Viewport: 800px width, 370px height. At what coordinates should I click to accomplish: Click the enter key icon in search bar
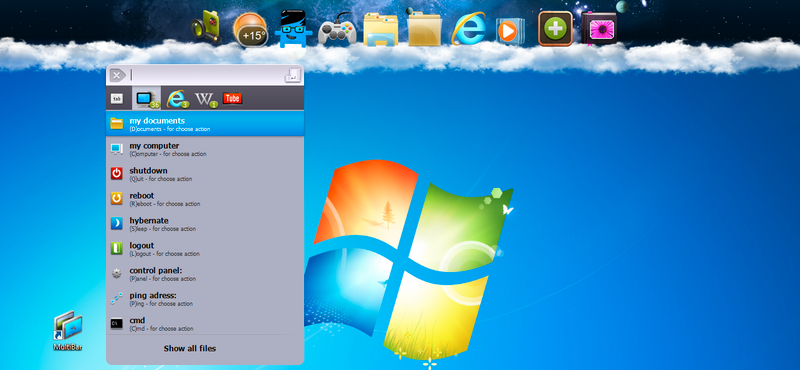[x=292, y=76]
